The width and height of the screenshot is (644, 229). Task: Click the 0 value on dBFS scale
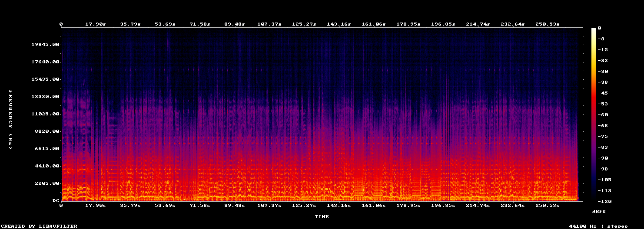599,28
